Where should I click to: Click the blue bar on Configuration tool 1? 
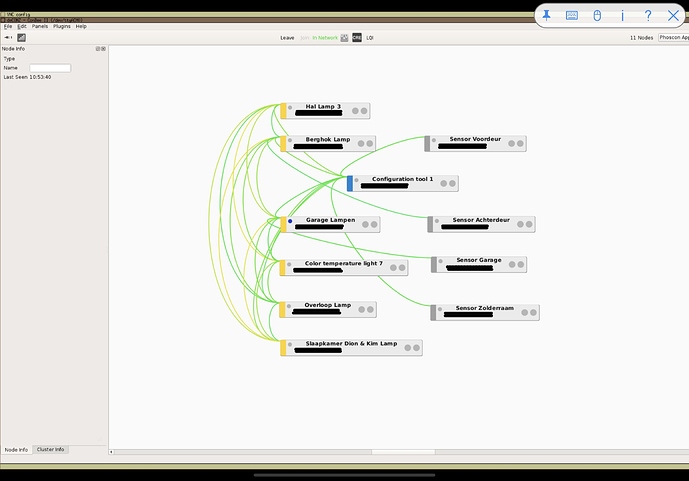pyautogui.click(x=350, y=184)
